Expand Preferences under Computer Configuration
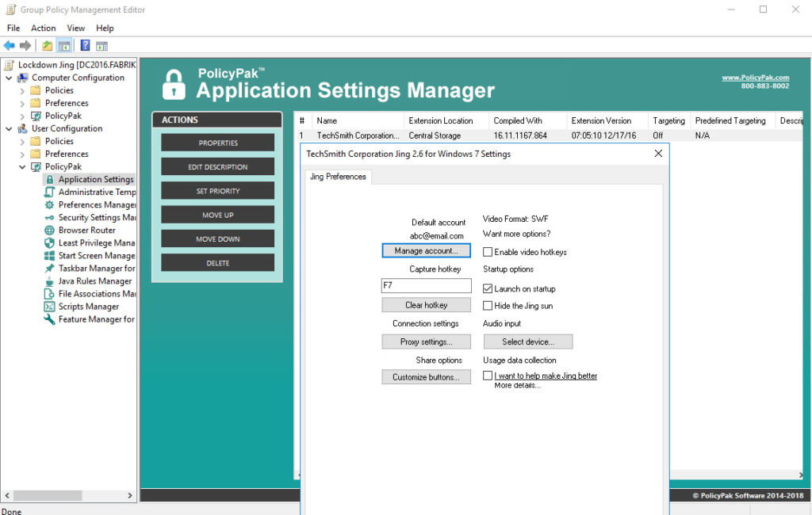Screen dimensions: 812x515 point(22,103)
